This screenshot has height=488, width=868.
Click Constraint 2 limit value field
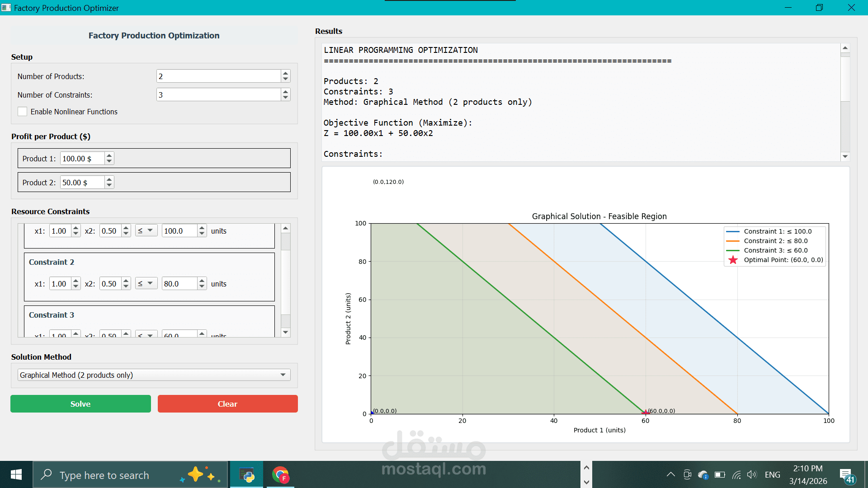point(179,284)
